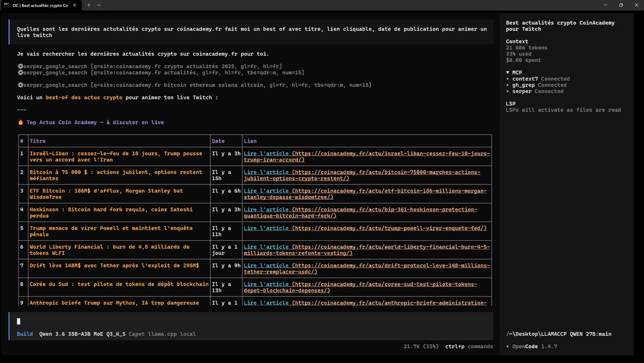Click the ctrl+p commands hint
Viewport: 644px width, 363px height.
(469, 346)
